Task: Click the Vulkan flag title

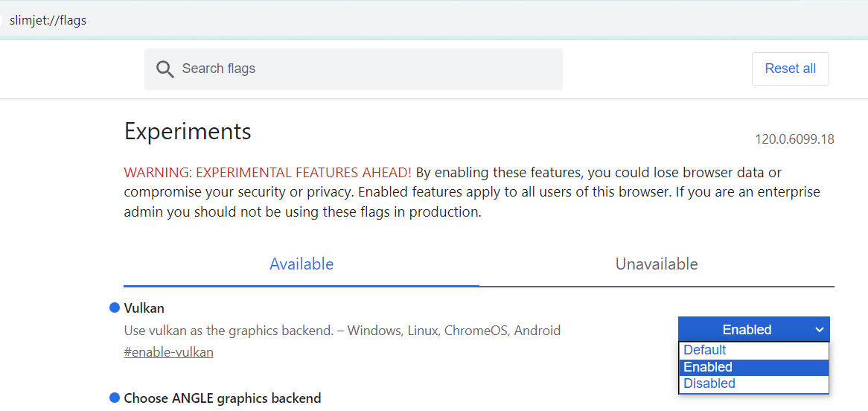Action: pos(144,308)
